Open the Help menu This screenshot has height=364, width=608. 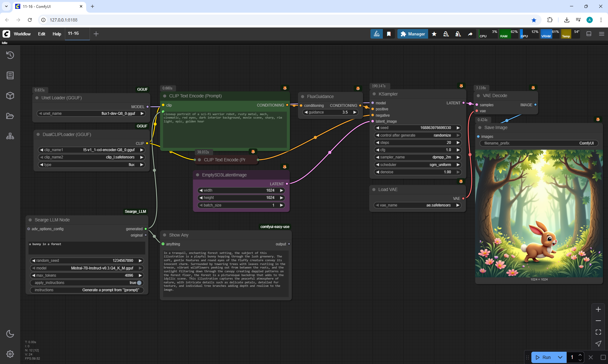[x=57, y=34]
